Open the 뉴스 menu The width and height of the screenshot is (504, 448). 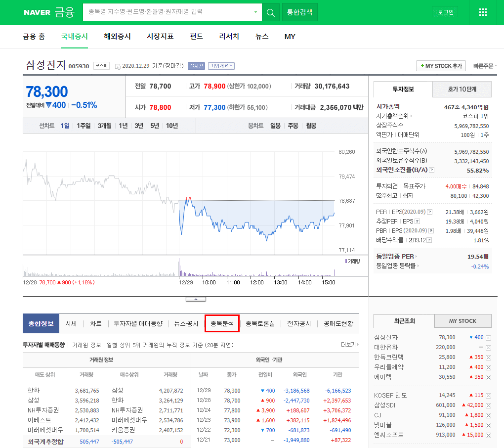point(262,37)
